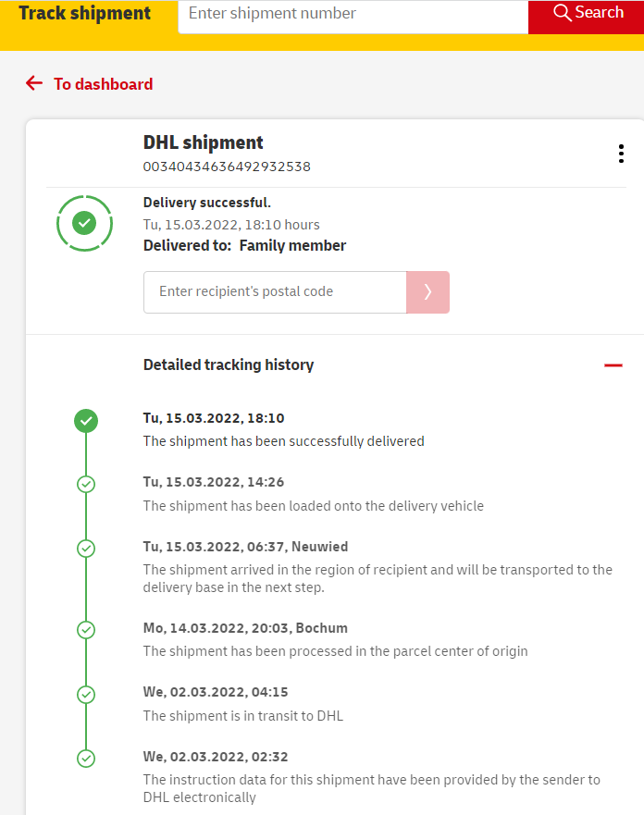Collapse detailed tracking history with the minus icon
Viewport: 644px width, 815px height.
pyautogui.click(x=613, y=365)
